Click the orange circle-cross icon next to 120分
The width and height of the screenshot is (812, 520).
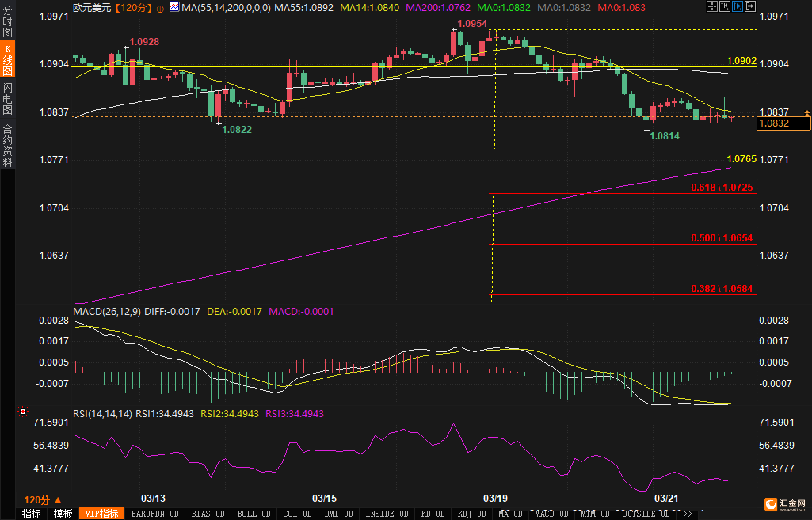(x=160, y=9)
